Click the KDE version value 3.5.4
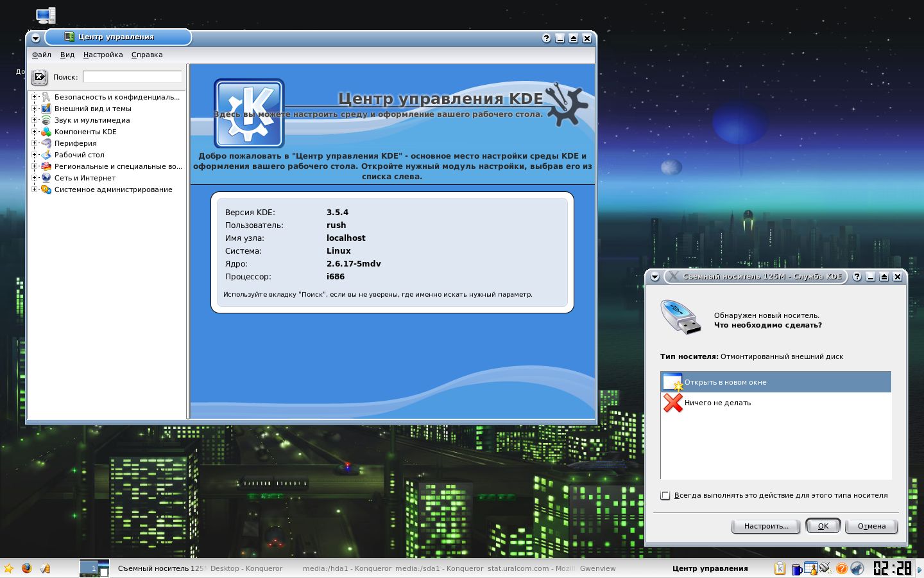Image resolution: width=924 pixels, height=578 pixels. click(x=338, y=213)
